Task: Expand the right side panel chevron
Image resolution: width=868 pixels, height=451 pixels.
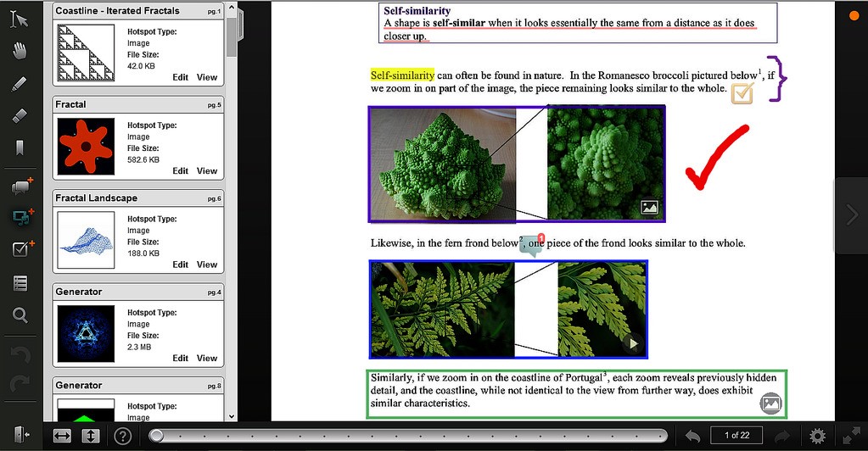Action: click(852, 215)
